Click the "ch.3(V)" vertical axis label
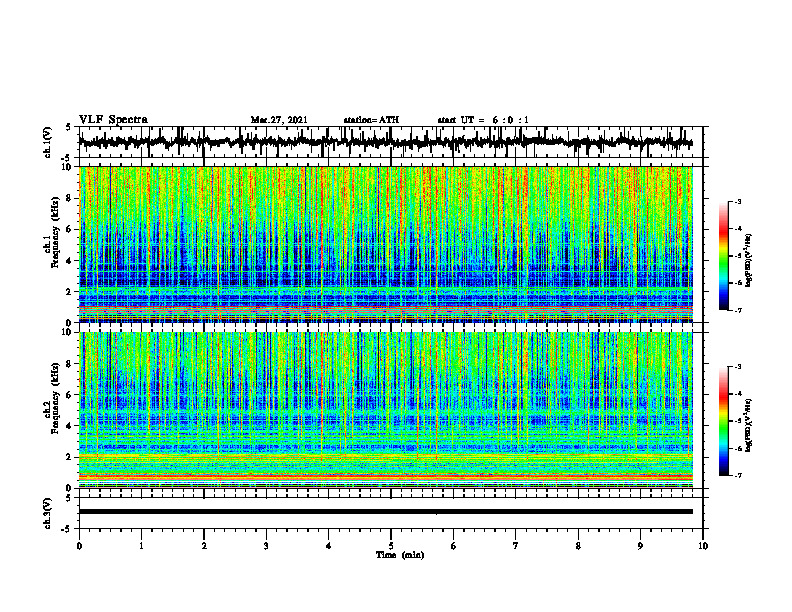Image resolution: width=792 pixels, height=612 pixels. point(47,513)
